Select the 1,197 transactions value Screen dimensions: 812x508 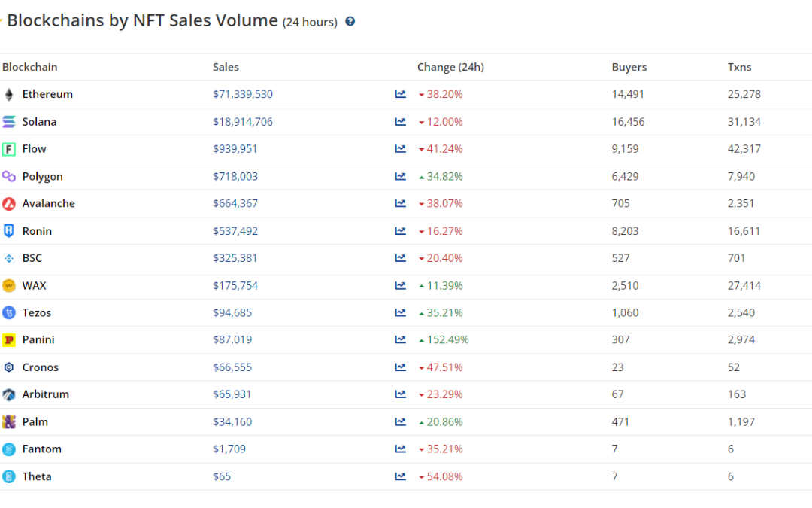click(x=741, y=422)
